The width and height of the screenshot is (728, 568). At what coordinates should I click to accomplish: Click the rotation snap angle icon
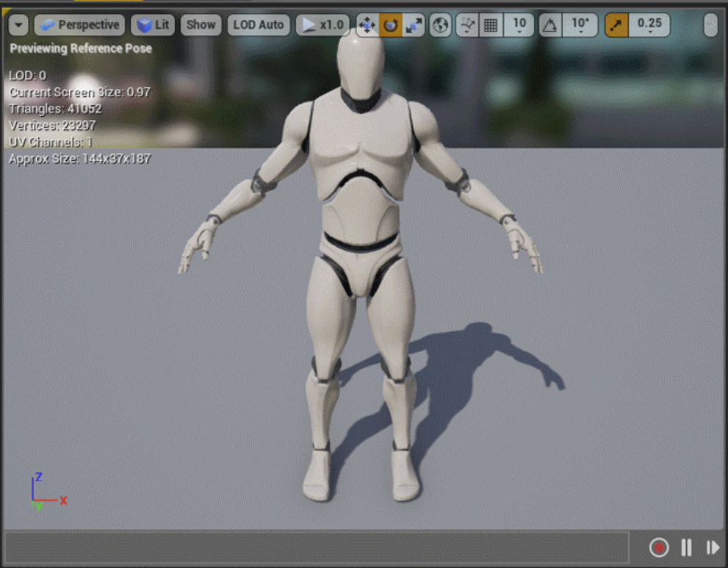click(550, 24)
